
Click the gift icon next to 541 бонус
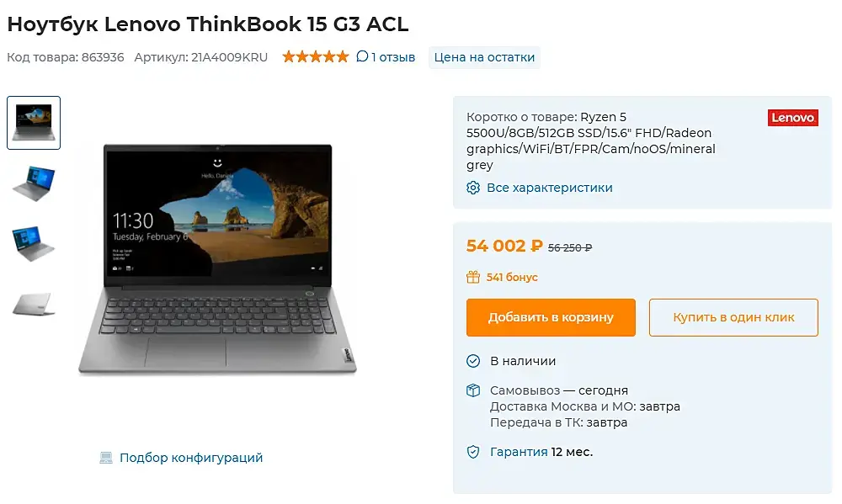coord(472,277)
